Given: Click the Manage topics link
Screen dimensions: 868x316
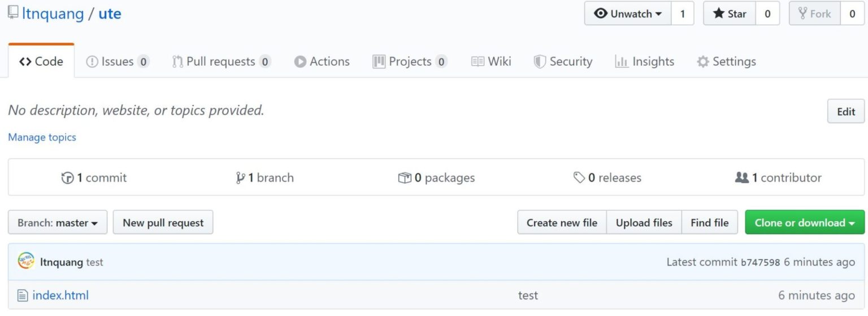Looking at the screenshot, I should (x=42, y=137).
